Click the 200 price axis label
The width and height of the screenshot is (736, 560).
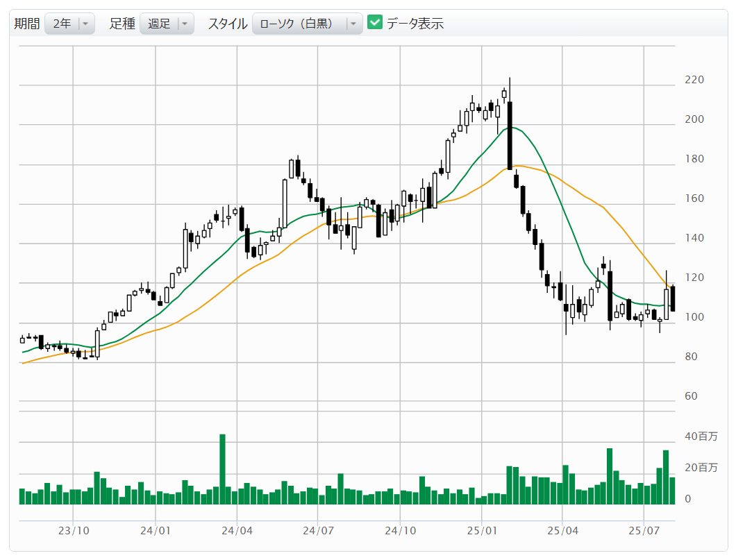click(x=694, y=119)
